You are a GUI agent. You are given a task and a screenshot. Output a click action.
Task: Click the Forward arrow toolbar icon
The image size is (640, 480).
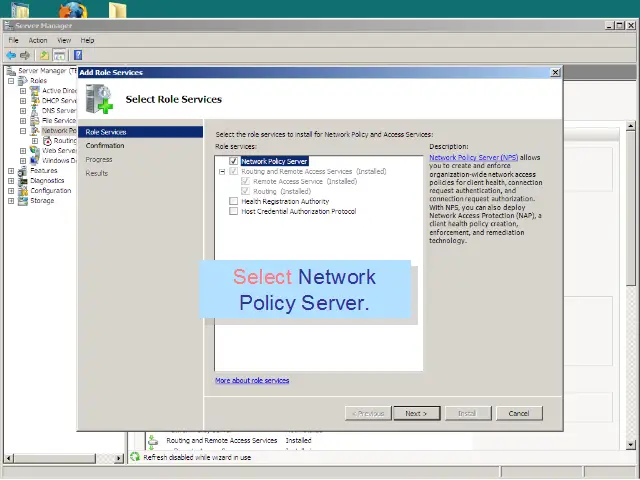pyautogui.click(x=25, y=55)
